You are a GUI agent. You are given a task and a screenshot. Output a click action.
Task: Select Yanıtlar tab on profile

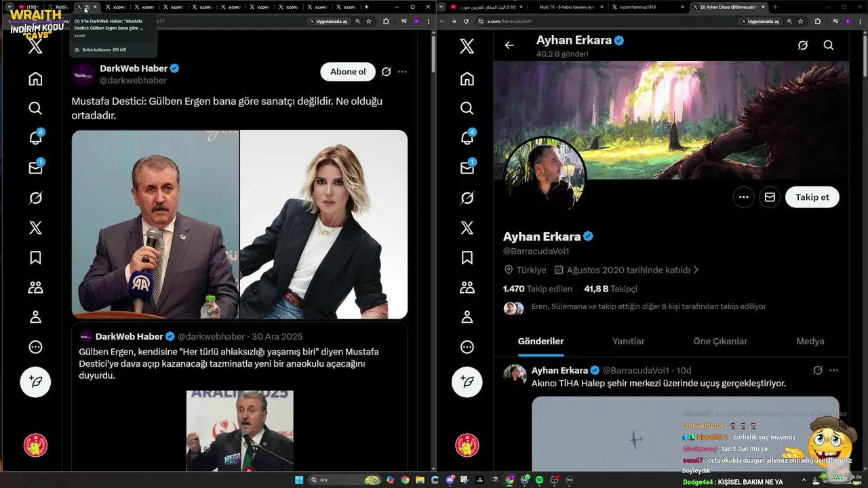tap(629, 342)
